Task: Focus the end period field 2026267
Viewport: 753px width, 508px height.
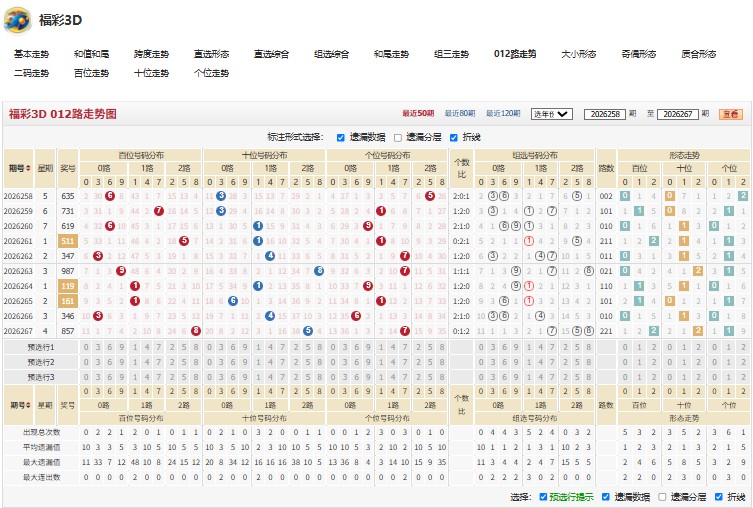Action: [x=677, y=114]
